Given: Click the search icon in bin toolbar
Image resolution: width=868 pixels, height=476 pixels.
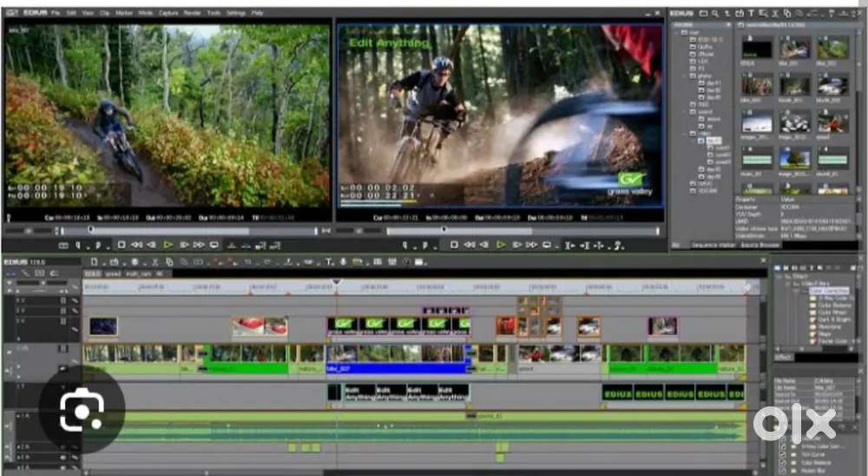Looking at the screenshot, I should point(715,13).
